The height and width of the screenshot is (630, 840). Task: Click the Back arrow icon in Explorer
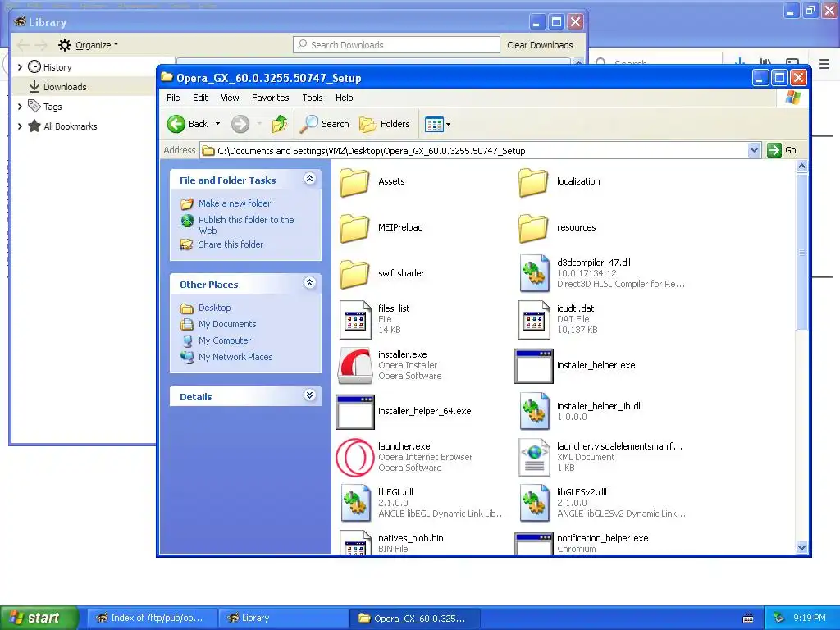176,124
